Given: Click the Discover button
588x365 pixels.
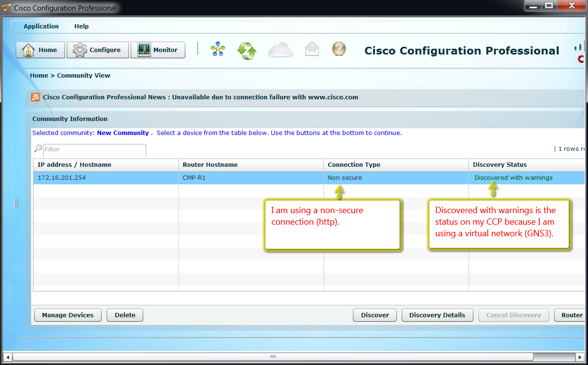Looking at the screenshot, I should pos(374,315).
